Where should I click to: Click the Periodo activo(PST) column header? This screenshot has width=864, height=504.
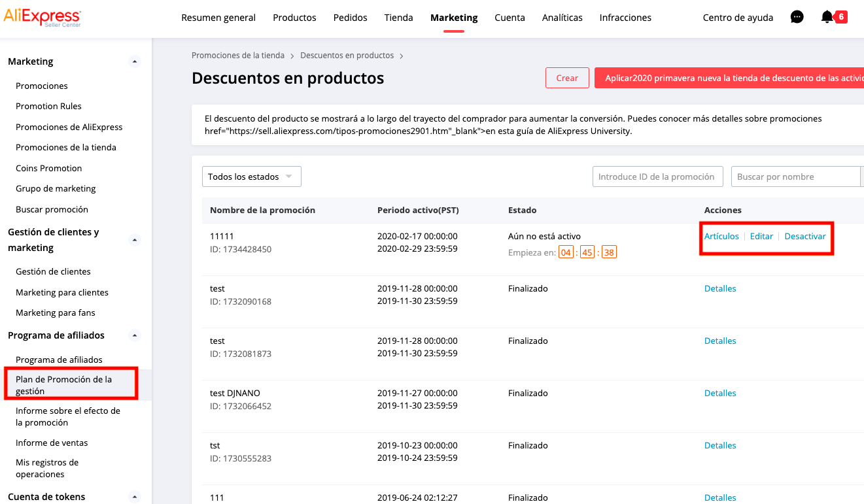(418, 210)
